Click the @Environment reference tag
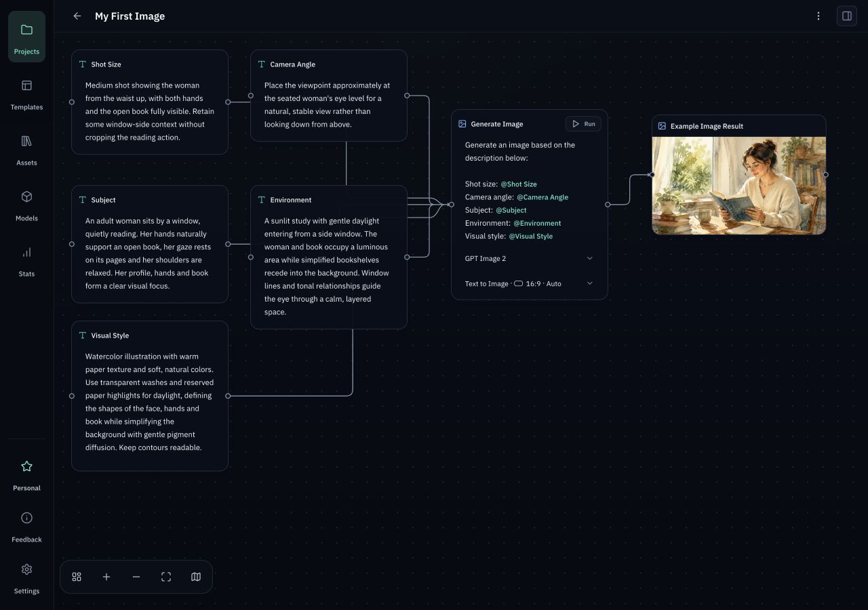The image size is (868, 610). [x=537, y=223]
